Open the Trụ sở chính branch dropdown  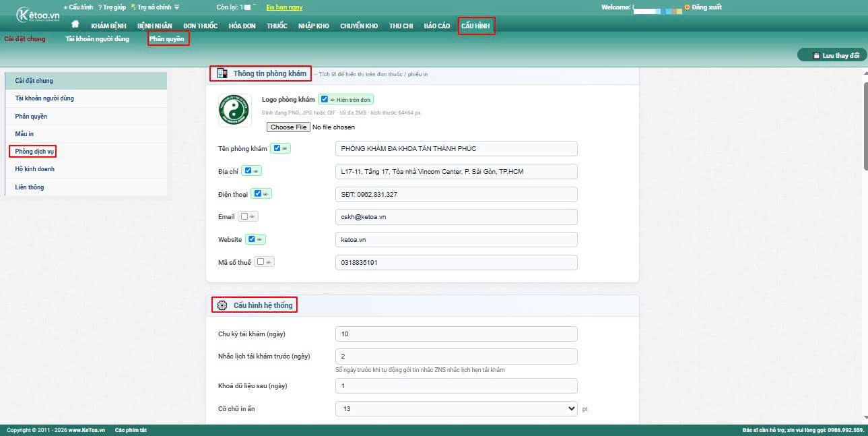(x=155, y=7)
